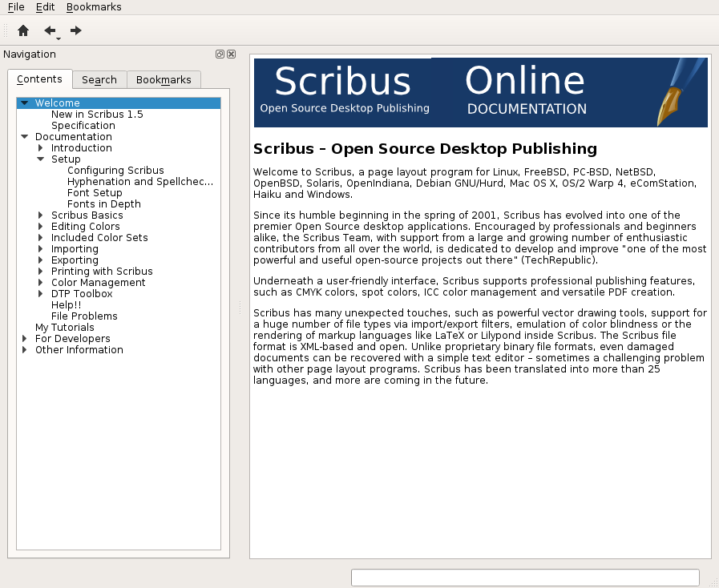
Task: Select the Help!! tree entry
Action: (x=66, y=305)
